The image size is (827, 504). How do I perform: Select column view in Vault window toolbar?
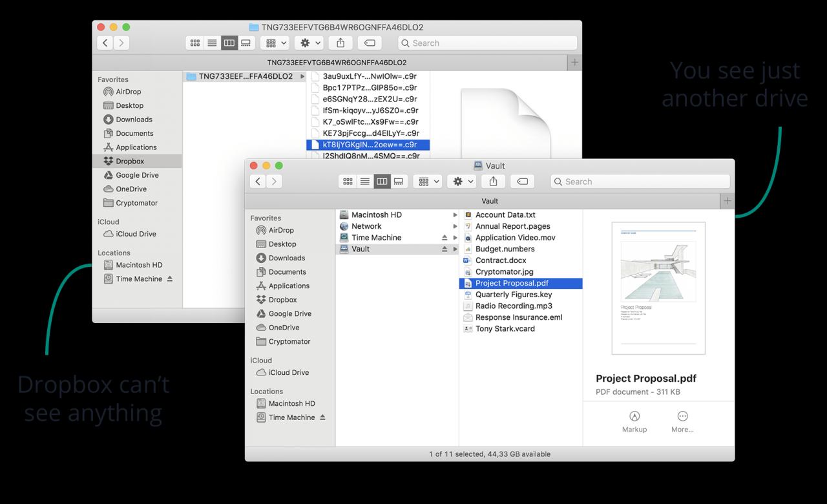pos(382,182)
